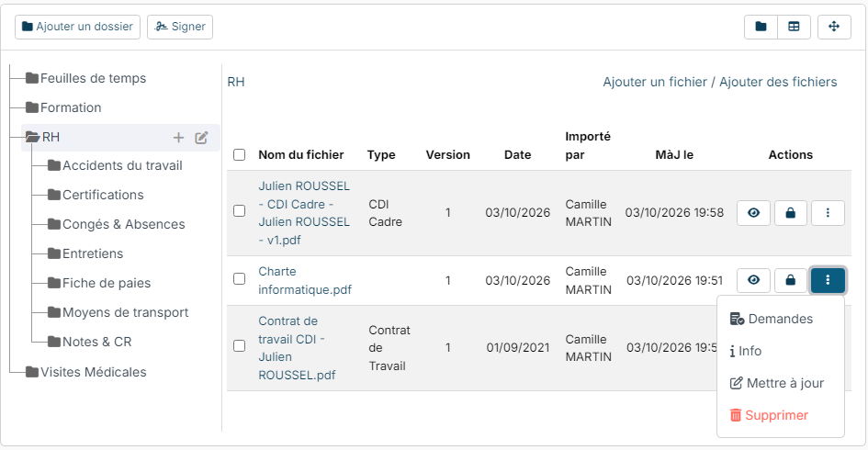Viewport: 868px width, 450px height.
Task: Open the Certifications subfolder
Action: pos(96,195)
